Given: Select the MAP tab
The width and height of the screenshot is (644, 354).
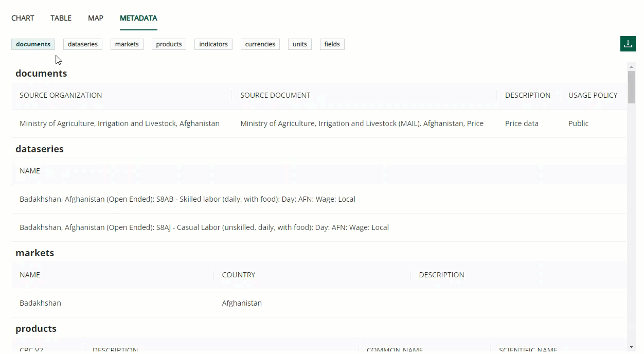Looking at the screenshot, I should 96,18.
